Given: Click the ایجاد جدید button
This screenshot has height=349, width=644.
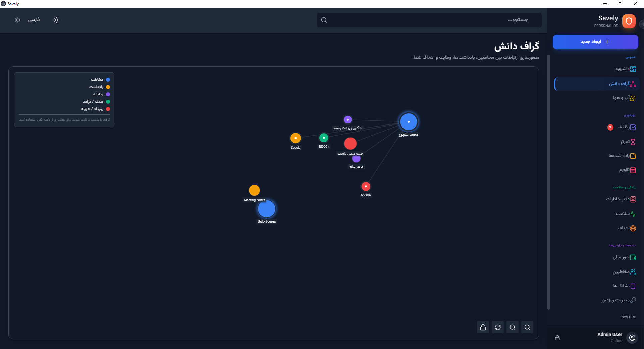Looking at the screenshot, I should tap(595, 42).
